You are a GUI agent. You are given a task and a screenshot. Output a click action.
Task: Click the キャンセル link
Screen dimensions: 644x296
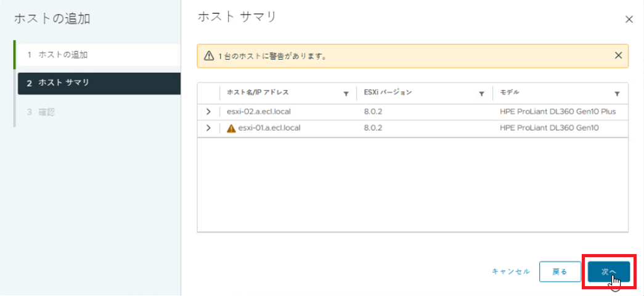point(510,271)
